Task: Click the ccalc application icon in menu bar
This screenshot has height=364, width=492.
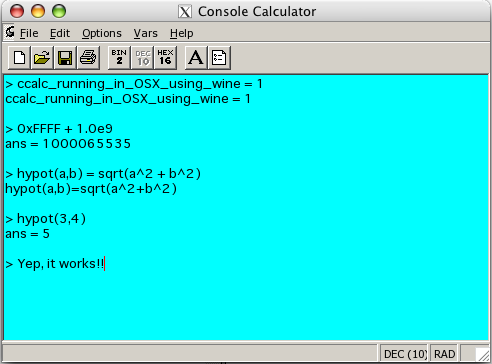Action: tap(10, 32)
